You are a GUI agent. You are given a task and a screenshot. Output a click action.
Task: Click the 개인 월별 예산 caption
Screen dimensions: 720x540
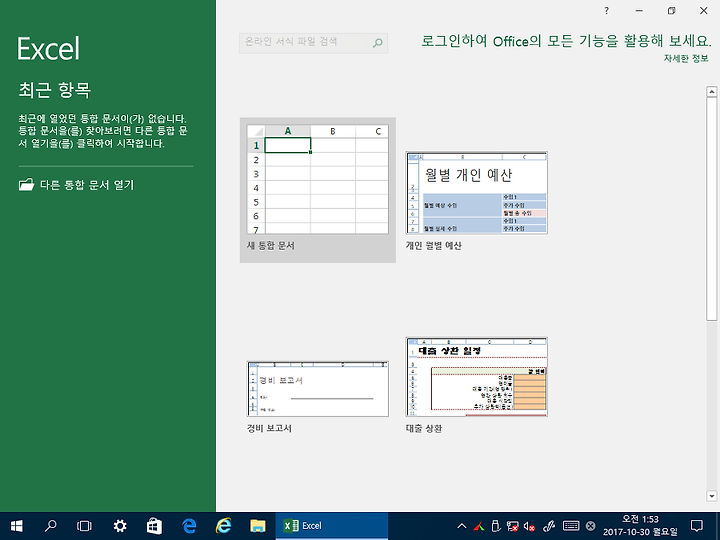coord(433,246)
